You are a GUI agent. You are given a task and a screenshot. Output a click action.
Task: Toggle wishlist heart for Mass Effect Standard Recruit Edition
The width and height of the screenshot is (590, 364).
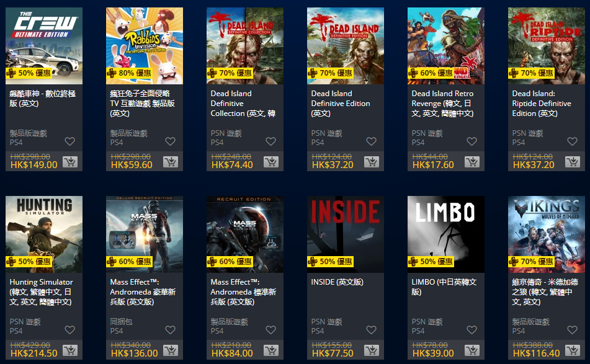pyautogui.click(x=271, y=330)
